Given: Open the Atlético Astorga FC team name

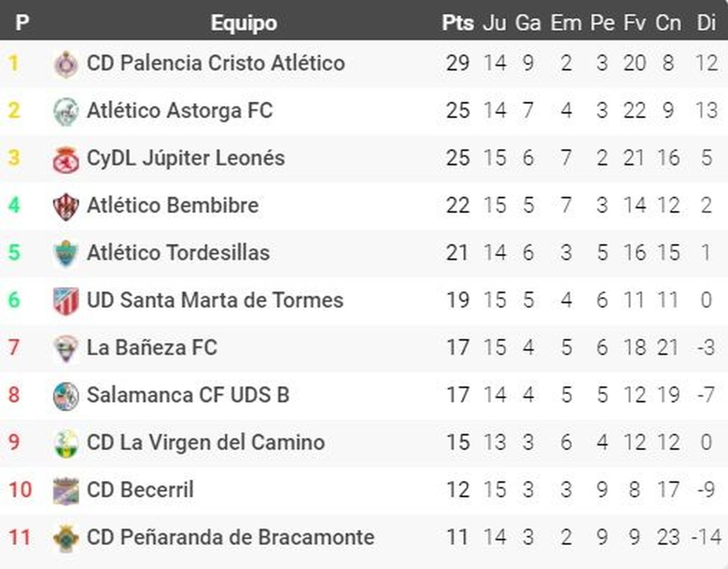Looking at the screenshot, I should pyautogui.click(x=180, y=111).
